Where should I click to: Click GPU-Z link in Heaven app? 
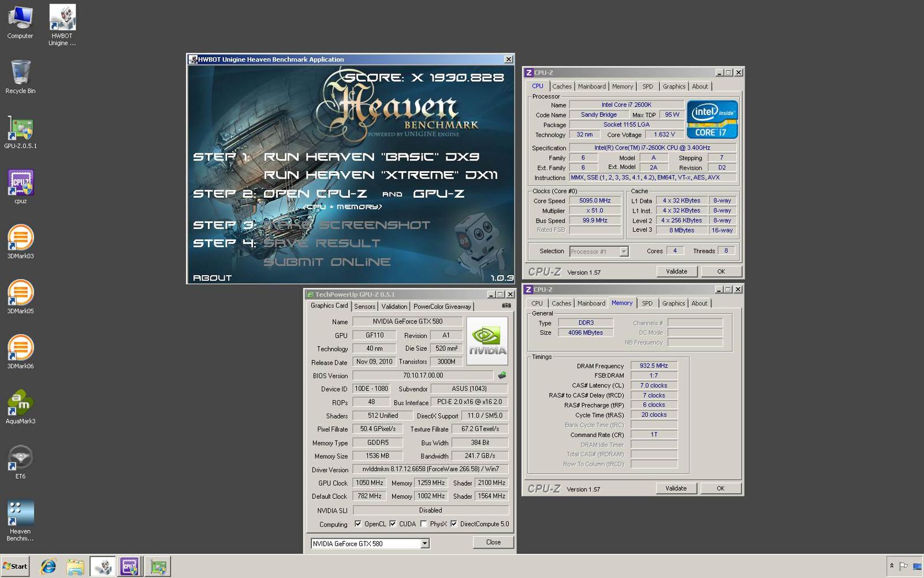(x=439, y=194)
